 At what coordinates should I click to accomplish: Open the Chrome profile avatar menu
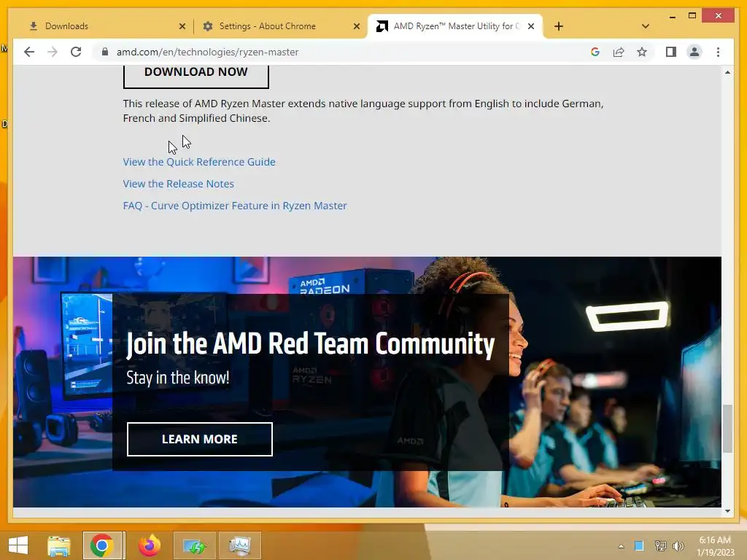694,52
